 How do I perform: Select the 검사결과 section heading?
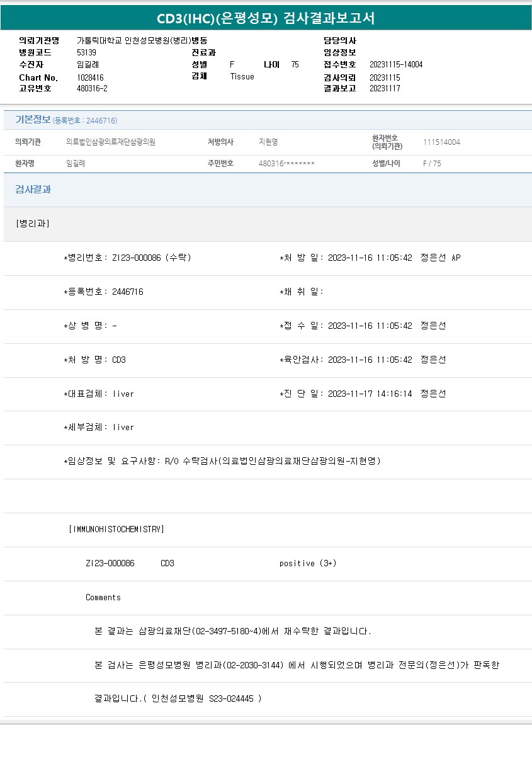(x=33, y=190)
